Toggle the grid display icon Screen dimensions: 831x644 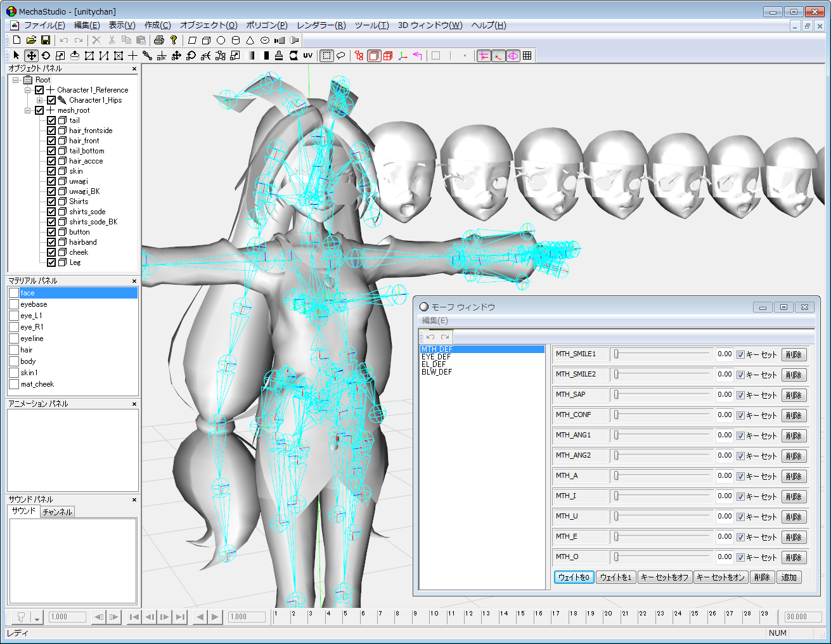(x=527, y=56)
